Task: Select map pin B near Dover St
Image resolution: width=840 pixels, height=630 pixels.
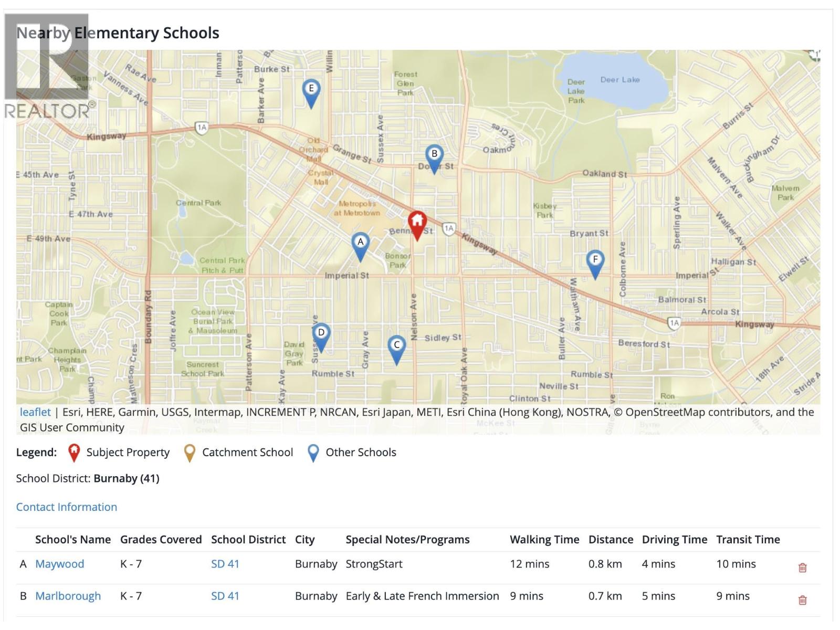Action: [x=434, y=157]
